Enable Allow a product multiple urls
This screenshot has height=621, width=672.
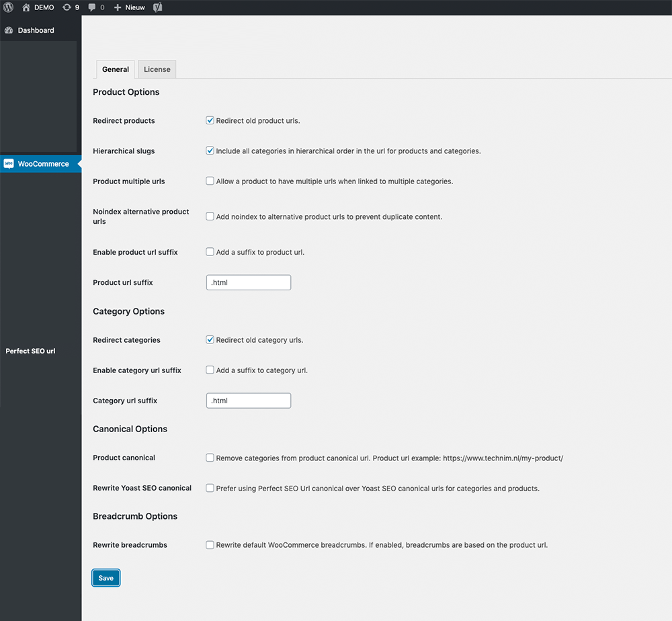coord(210,181)
